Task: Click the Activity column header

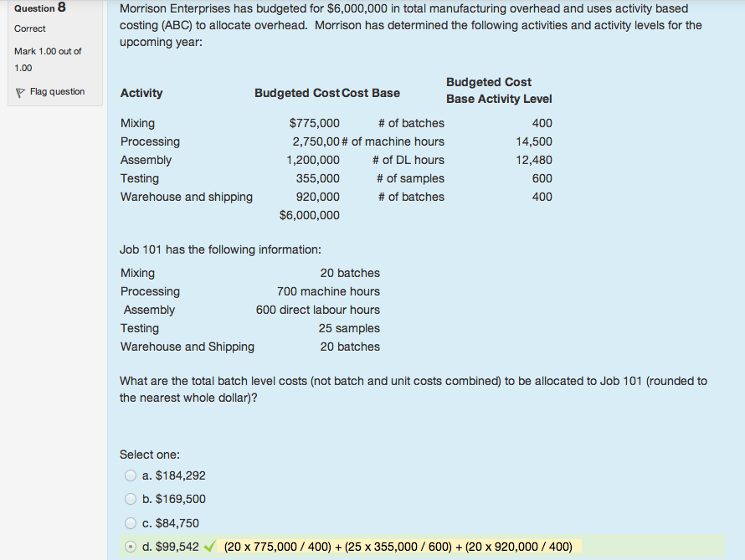Action: click(x=141, y=93)
